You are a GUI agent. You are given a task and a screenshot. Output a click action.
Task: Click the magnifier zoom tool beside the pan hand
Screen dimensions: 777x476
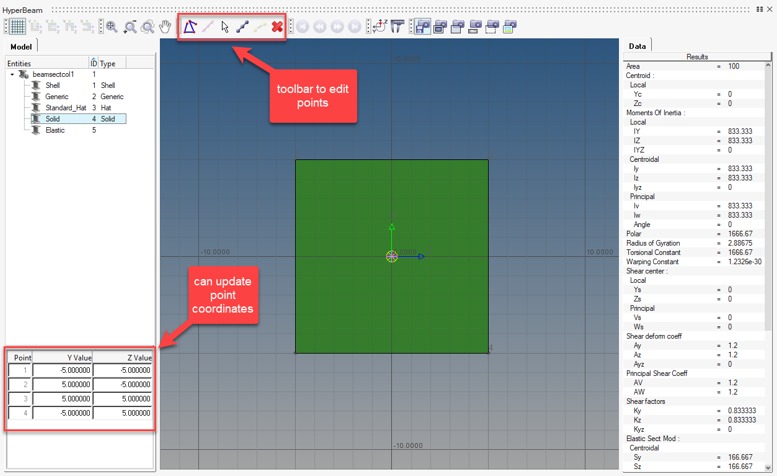coord(148,27)
